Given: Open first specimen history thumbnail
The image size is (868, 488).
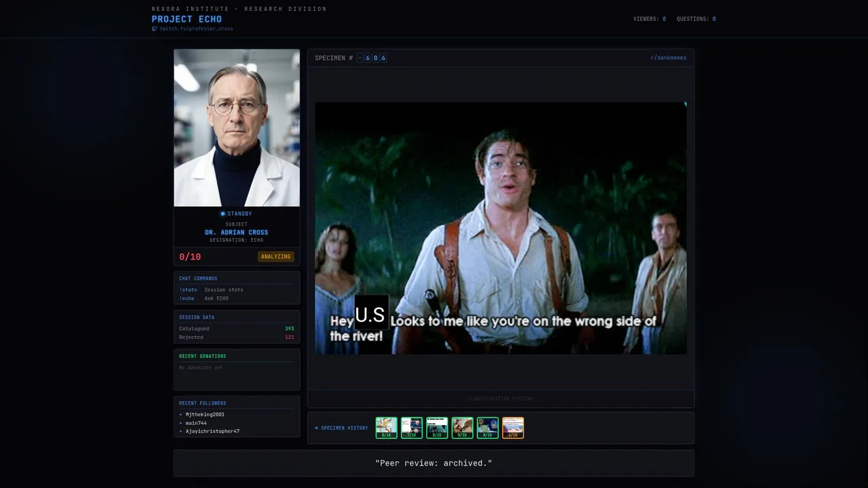Looking at the screenshot, I should point(387,428).
